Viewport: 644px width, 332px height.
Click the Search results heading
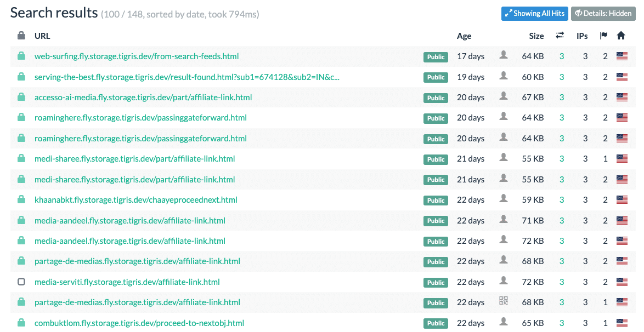(x=54, y=13)
